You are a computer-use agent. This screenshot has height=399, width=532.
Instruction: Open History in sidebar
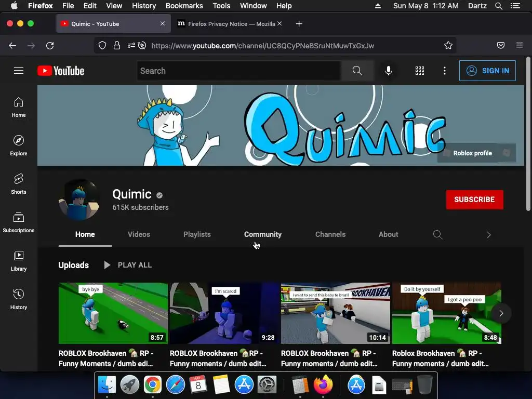coord(19,299)
